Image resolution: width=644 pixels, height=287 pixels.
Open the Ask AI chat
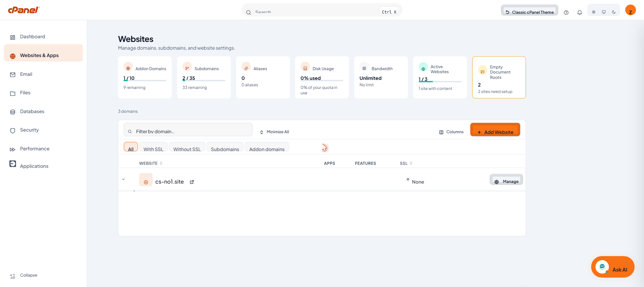click(x=613, y=267)
